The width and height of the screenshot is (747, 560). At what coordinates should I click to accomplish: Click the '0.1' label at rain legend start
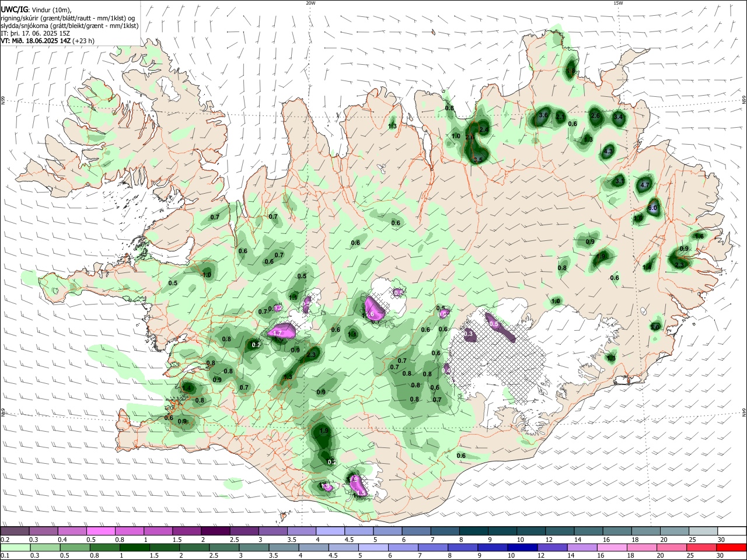[x=5, y=556]
